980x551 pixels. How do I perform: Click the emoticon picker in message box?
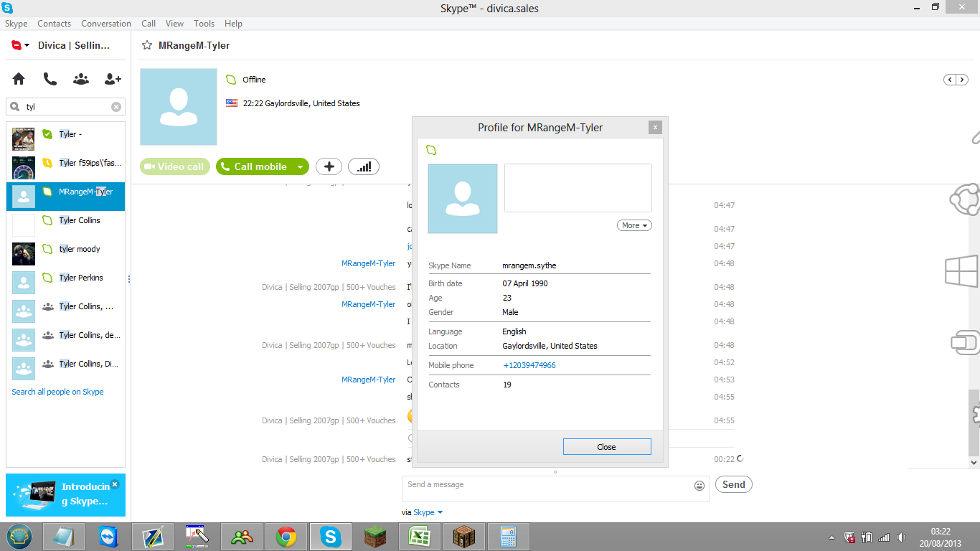point(699,486)
